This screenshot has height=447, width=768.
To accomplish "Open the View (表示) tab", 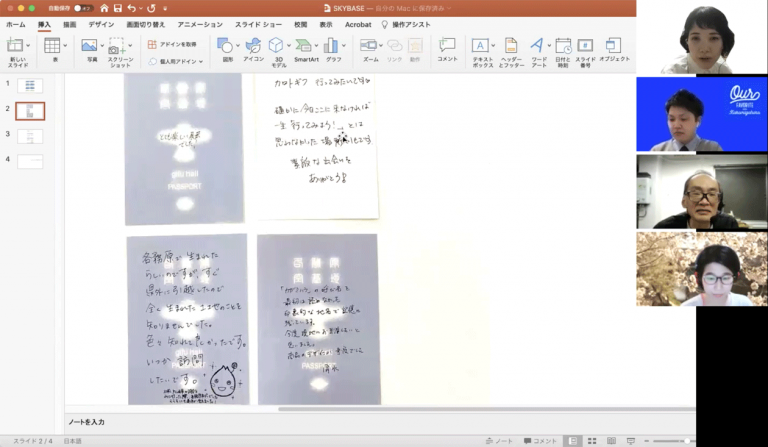I will pos(326,24).
